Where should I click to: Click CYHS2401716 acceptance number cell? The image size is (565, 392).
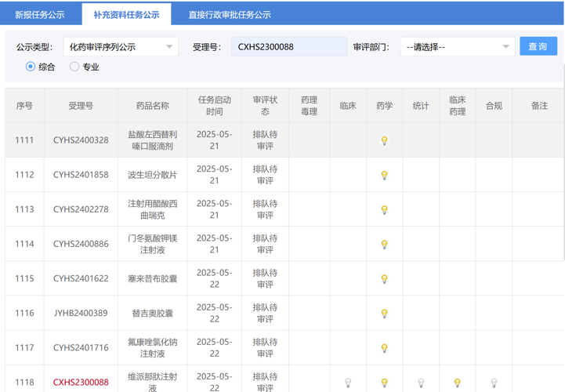coord(81,347)
